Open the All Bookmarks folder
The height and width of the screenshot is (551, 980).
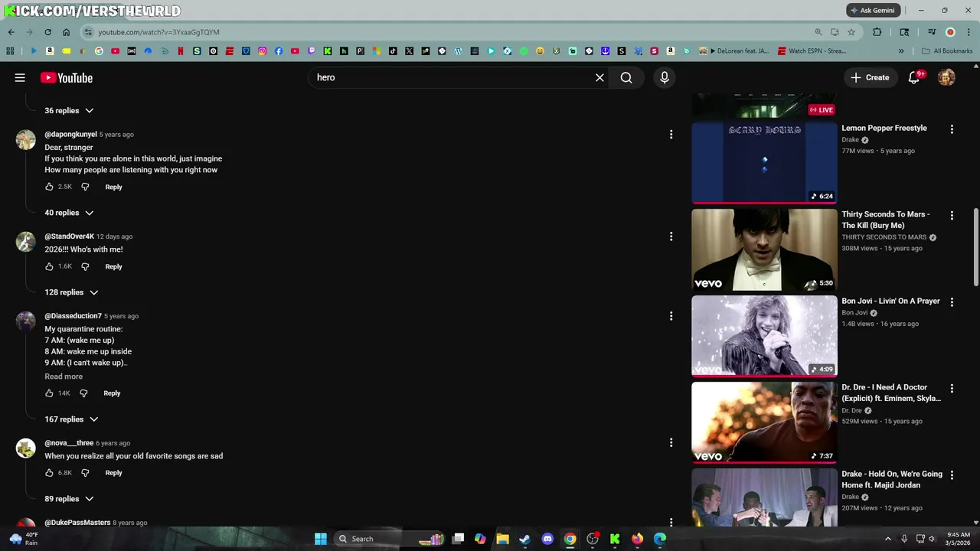click(x=947, y=51)
